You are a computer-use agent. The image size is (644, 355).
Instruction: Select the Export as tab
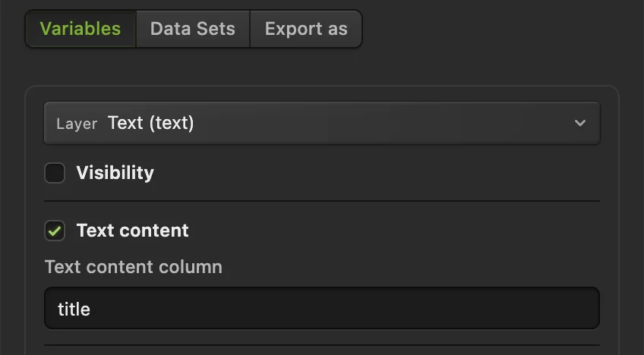coord(306,29)
